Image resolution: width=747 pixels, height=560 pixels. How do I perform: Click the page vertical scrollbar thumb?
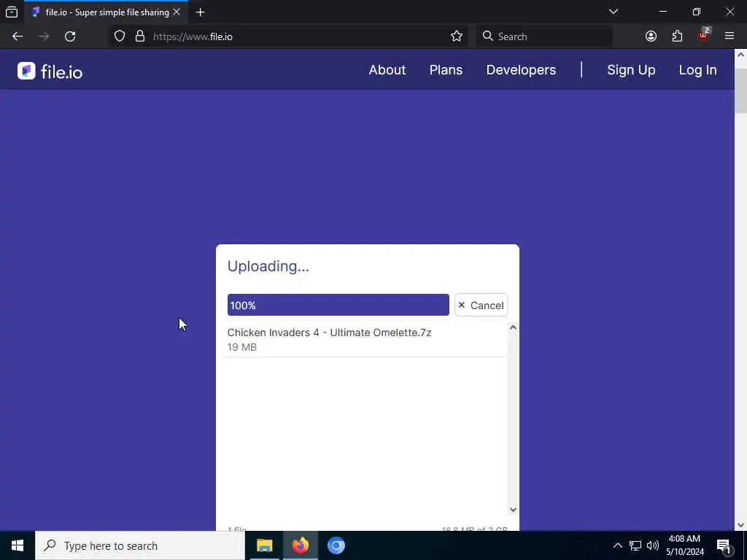(740, 90)
